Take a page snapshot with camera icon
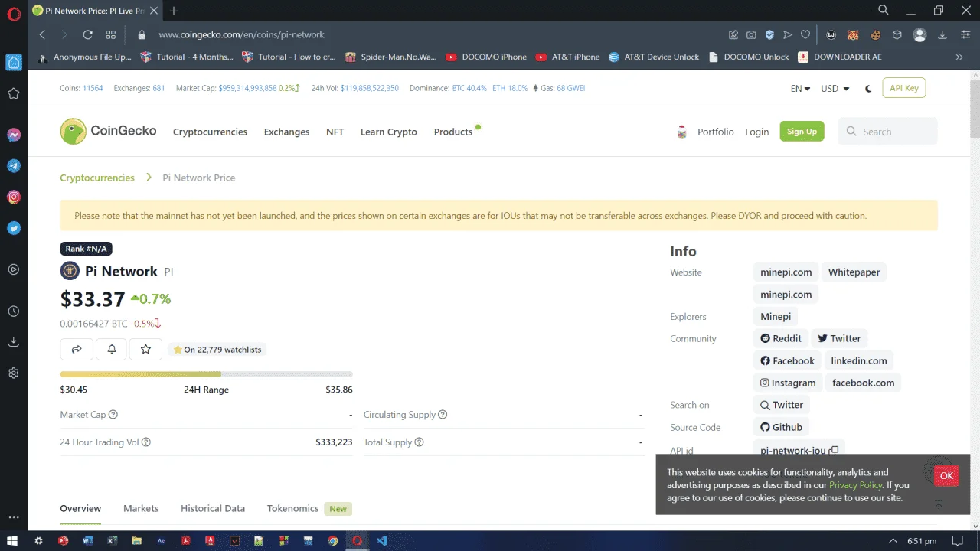 click(752, 34)
